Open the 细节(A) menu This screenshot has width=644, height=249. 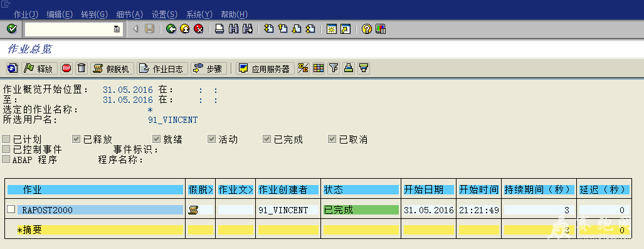coord(130,14)
